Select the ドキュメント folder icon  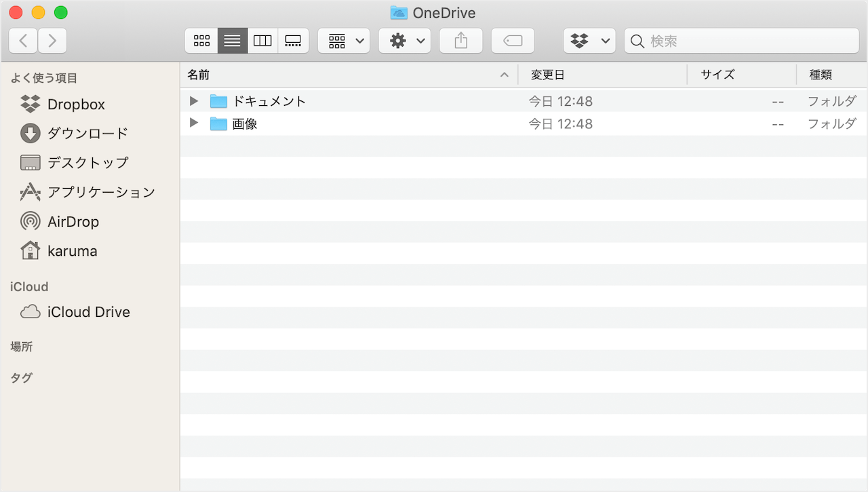(x=218, y=101)
